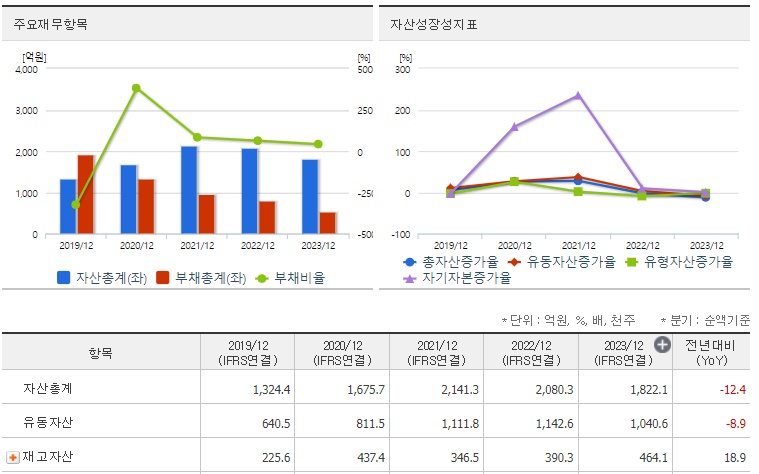Toggle 유형자산증가율 legend entry
The image size is (759, 474).
[x=679, y=262]
